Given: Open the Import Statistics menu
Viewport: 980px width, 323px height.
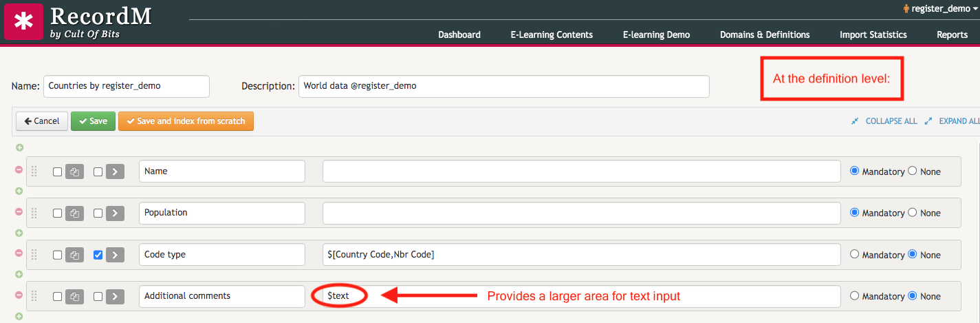Looking at the screenshot, I should (x=873, y=34).
